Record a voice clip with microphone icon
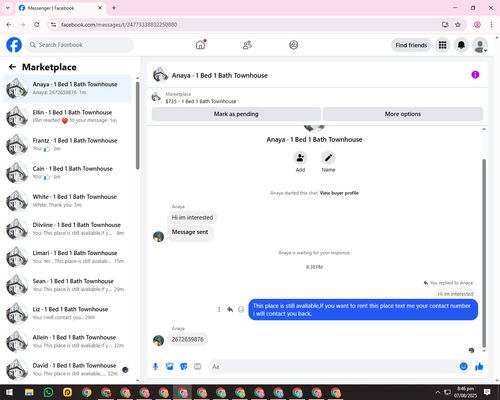The image size is (500, 400). pyautogui.click(x=155, y=367)
